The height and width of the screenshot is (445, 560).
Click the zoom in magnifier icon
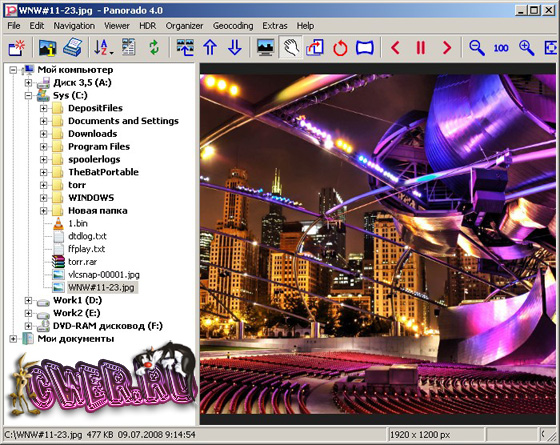click(x=526, y=48)
